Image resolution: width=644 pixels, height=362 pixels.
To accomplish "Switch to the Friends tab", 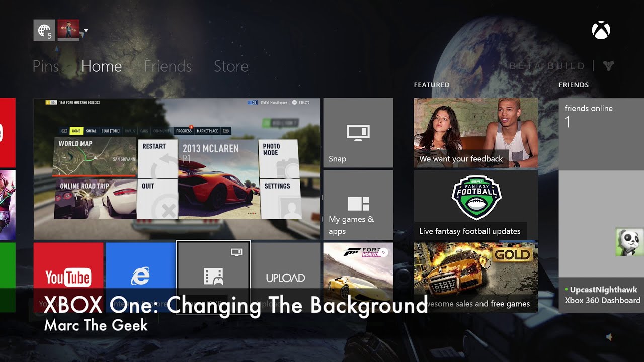I will [x=168, y=66].
